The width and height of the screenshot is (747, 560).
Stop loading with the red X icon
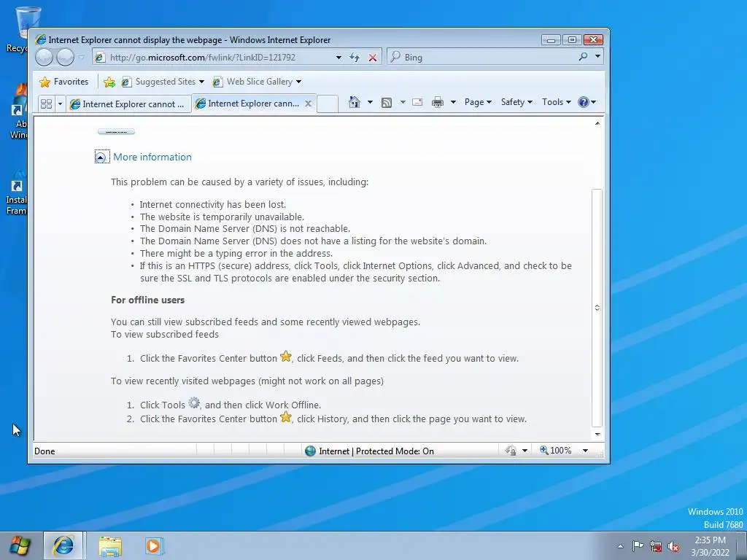point(373,58)
